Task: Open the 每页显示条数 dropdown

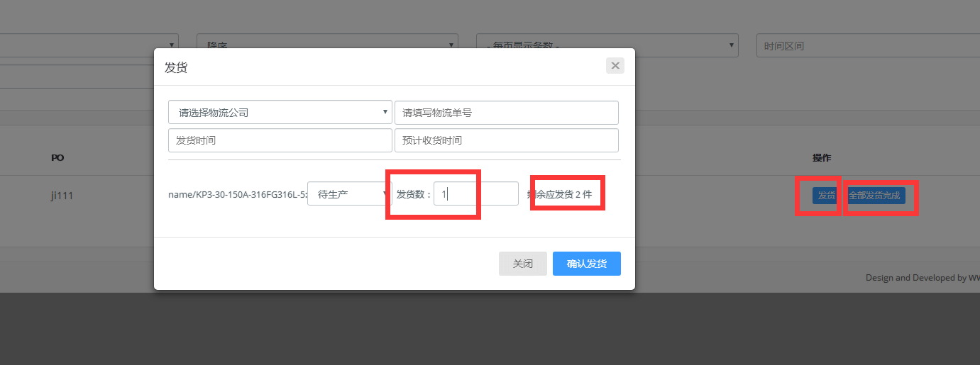Action: pyautogui.click(x=607, y=45)
